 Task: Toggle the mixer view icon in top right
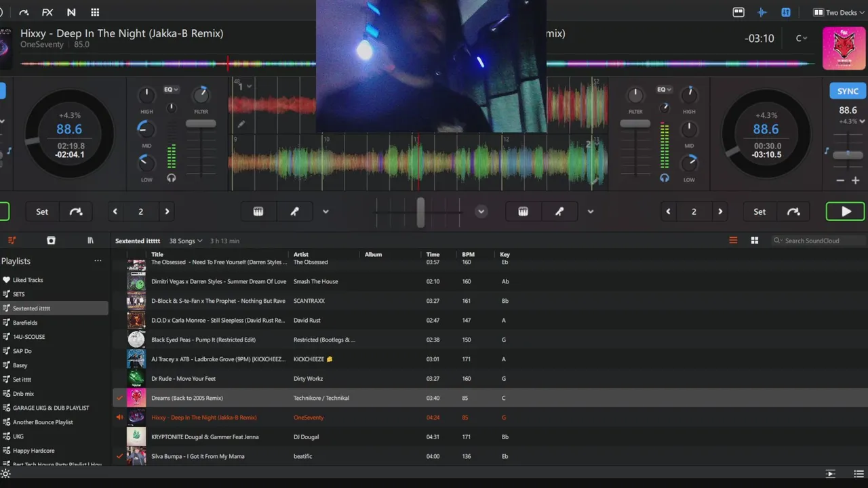[786, 12]
